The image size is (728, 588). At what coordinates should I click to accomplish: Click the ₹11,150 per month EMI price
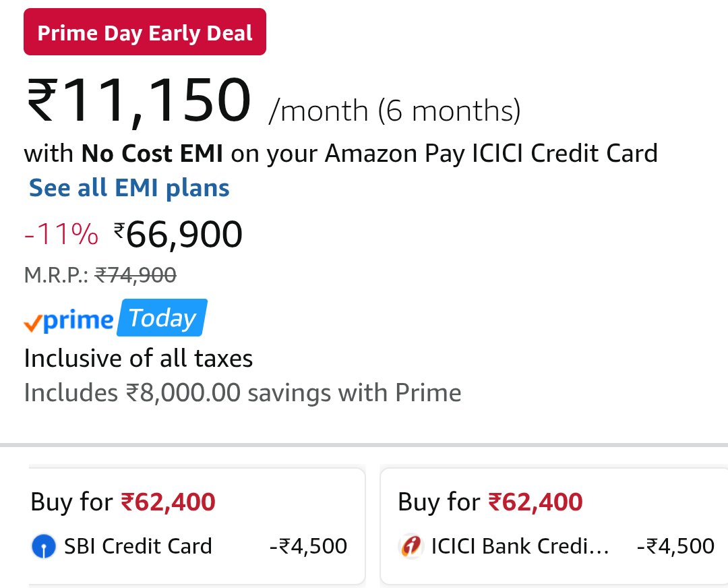point(139,102)
